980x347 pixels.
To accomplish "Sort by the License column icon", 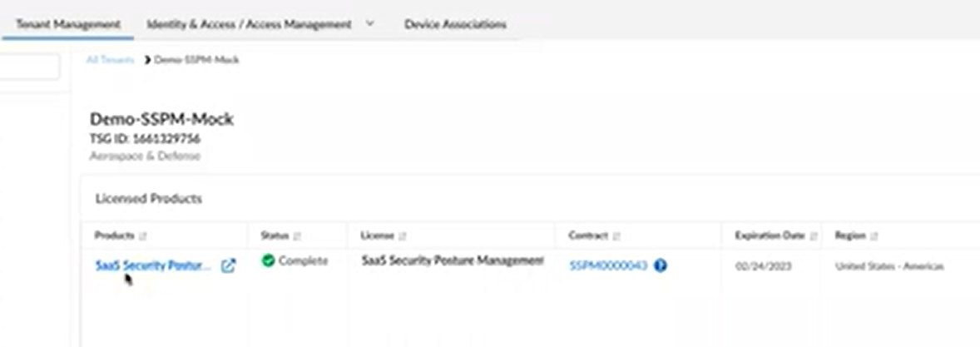I will (x=403, y=236).
